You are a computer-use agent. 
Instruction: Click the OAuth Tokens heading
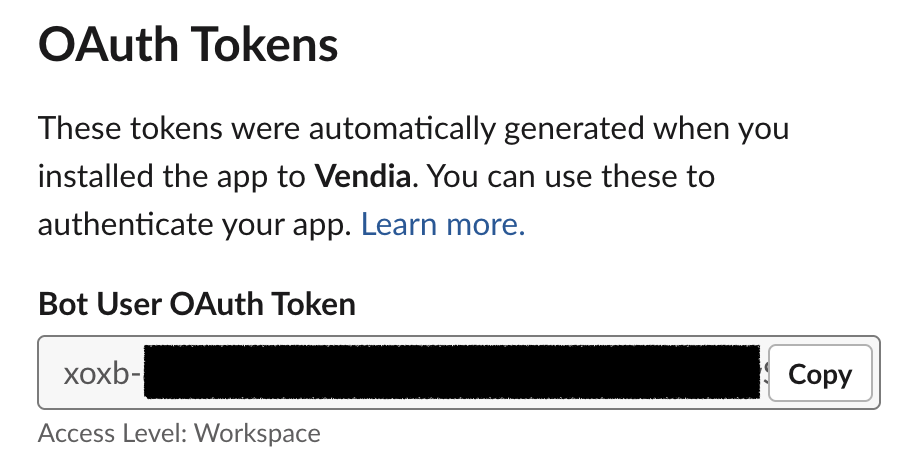(188, 45)
